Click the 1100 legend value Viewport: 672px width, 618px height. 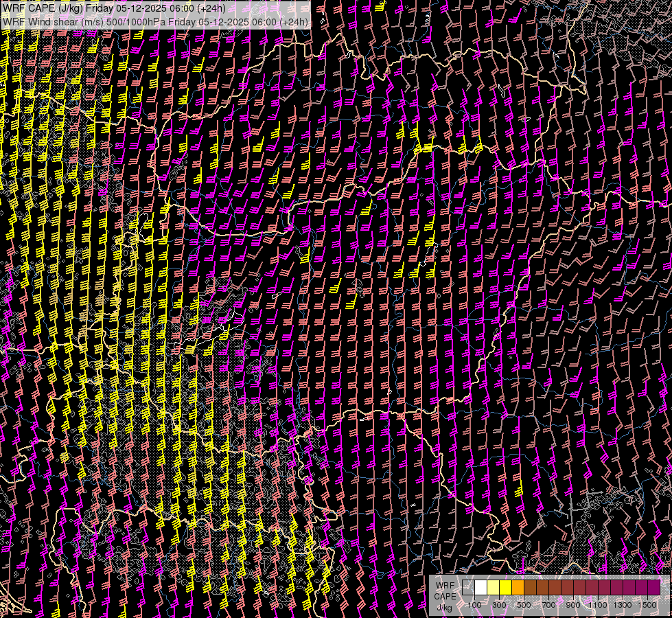(x=597, y=605)
